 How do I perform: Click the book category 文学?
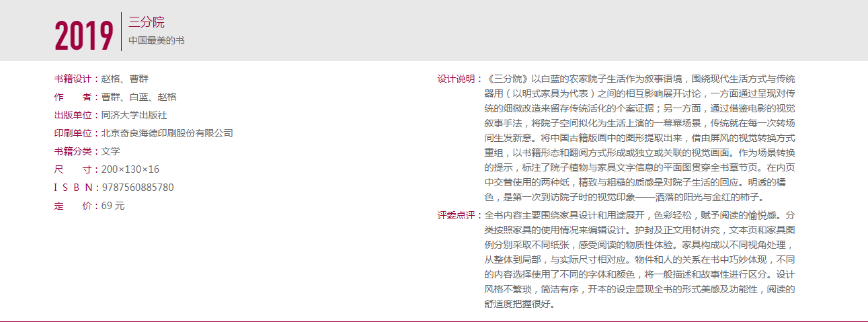tap(110, 151)
